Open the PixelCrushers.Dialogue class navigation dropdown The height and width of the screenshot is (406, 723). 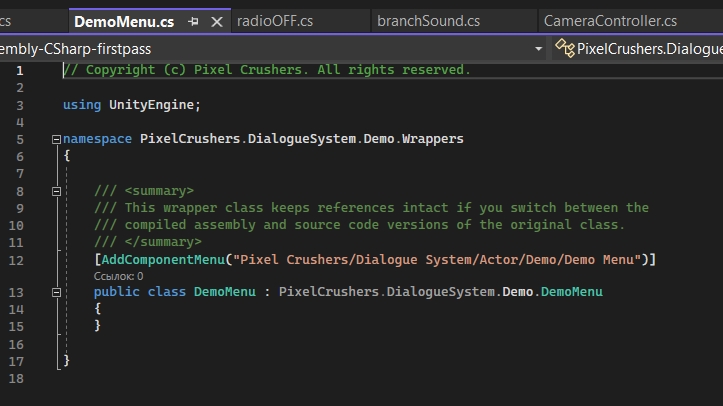pyautogui.click(x=638, y=49)
